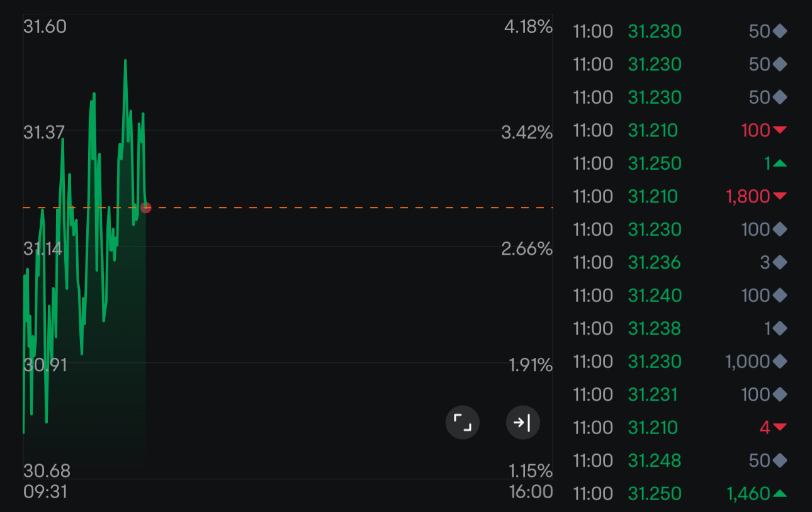The height and width of the screenshot is (512, 812).
Task: Click the 1.91% axis label
Action: 531,365
